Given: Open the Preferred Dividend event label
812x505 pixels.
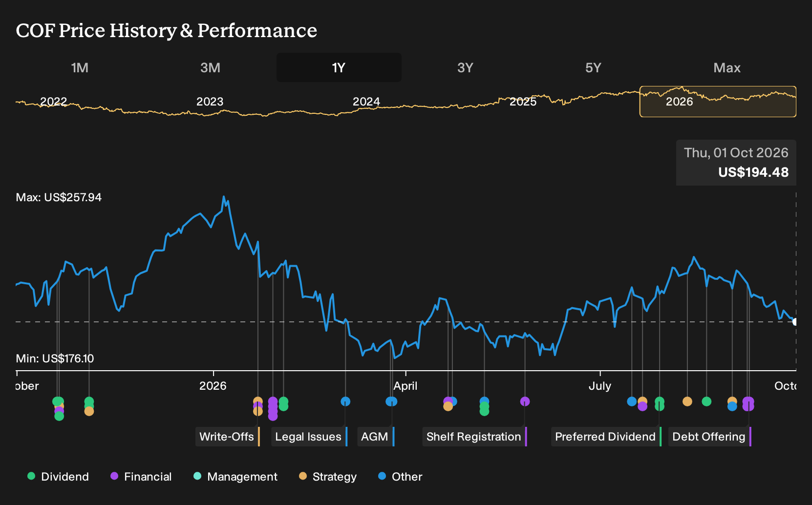Looking at the screenshot, I should pos(606,437).
